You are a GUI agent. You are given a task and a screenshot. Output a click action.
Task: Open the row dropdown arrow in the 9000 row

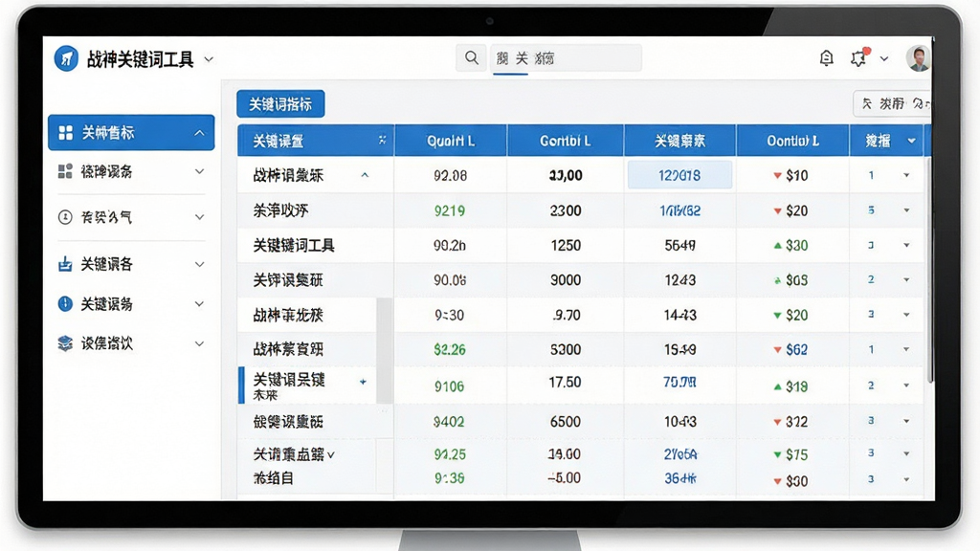pos(906,280)
